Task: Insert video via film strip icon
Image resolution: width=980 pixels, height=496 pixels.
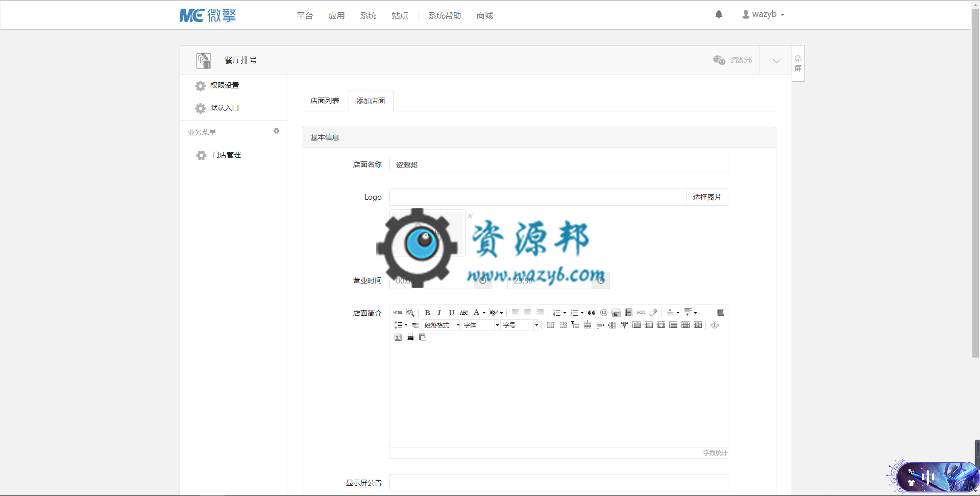Action: (x=629, y=313)
